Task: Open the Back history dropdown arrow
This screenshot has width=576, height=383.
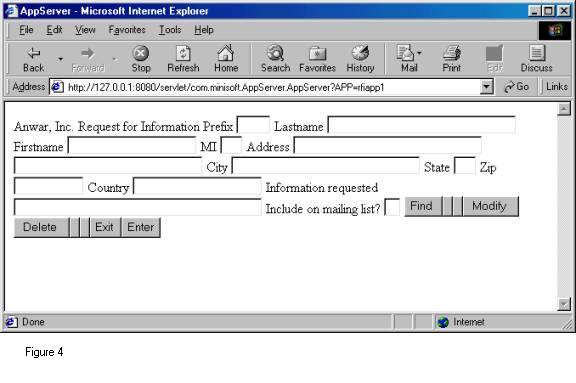Action: click(61, 59)
